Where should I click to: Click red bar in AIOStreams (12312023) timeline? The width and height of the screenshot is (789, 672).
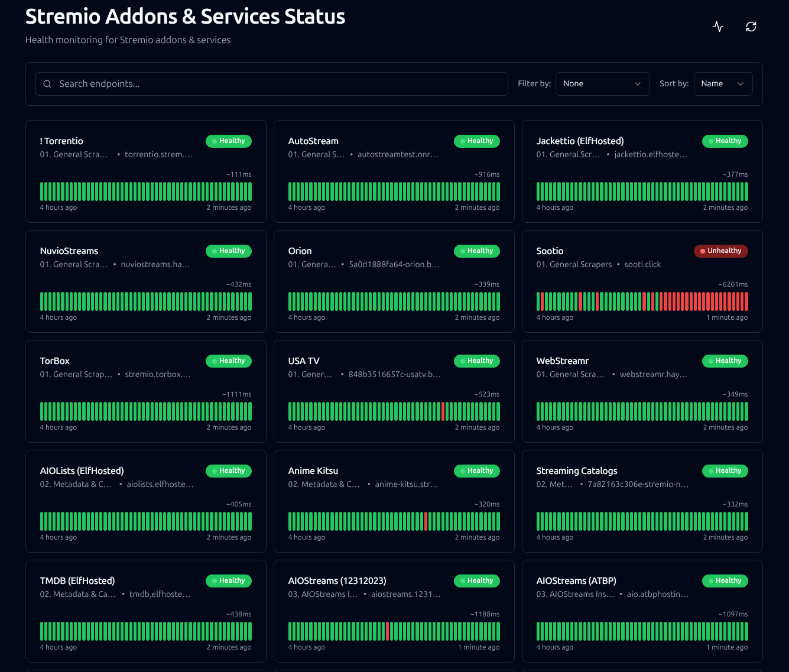coord(388,631)
